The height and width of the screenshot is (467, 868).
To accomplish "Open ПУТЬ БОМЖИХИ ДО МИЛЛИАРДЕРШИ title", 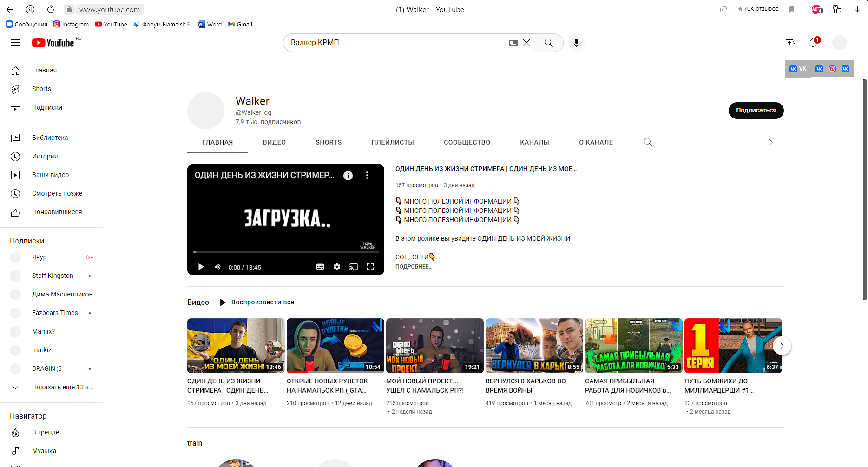I will click(x=719, y=386).
